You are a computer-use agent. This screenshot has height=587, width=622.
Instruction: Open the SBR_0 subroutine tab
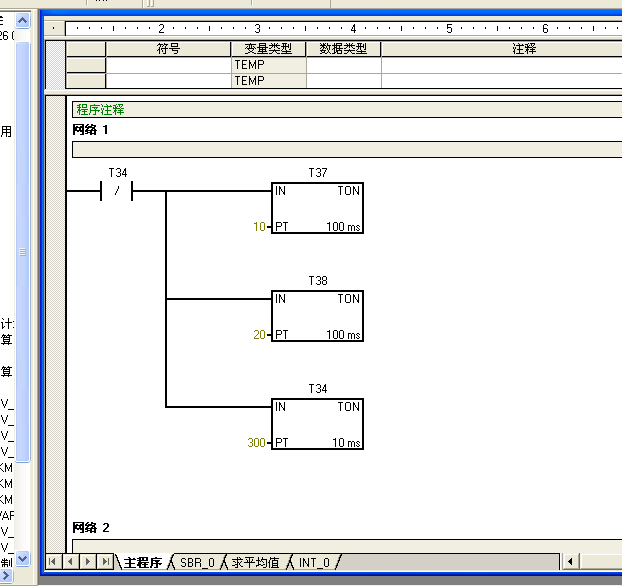tap(197, 562)
